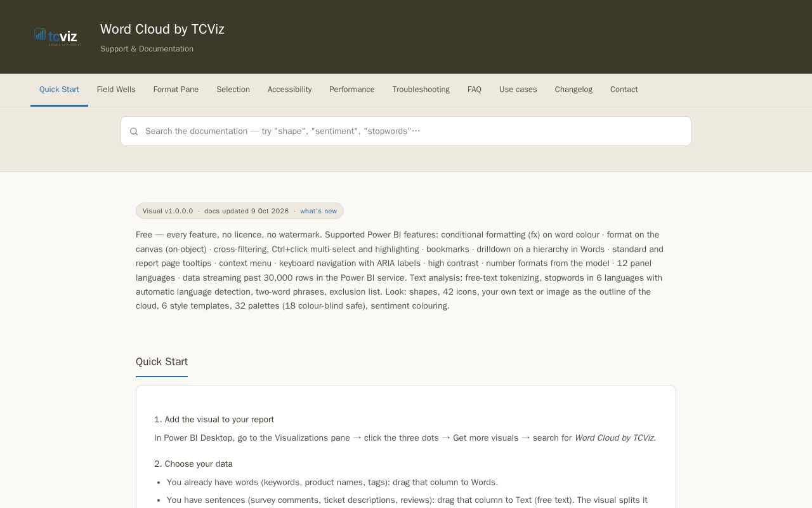Click the "You already have words" bullet
812x508 pixels.
pos(332,483)
